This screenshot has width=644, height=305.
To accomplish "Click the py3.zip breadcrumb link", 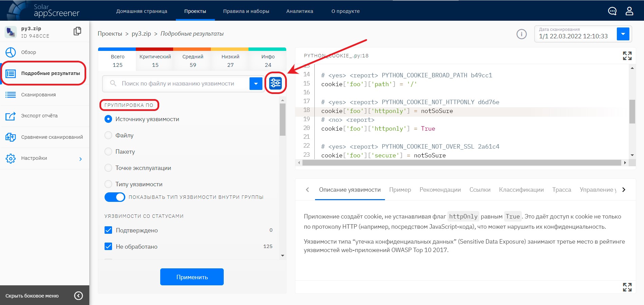I will click(141, 34).
